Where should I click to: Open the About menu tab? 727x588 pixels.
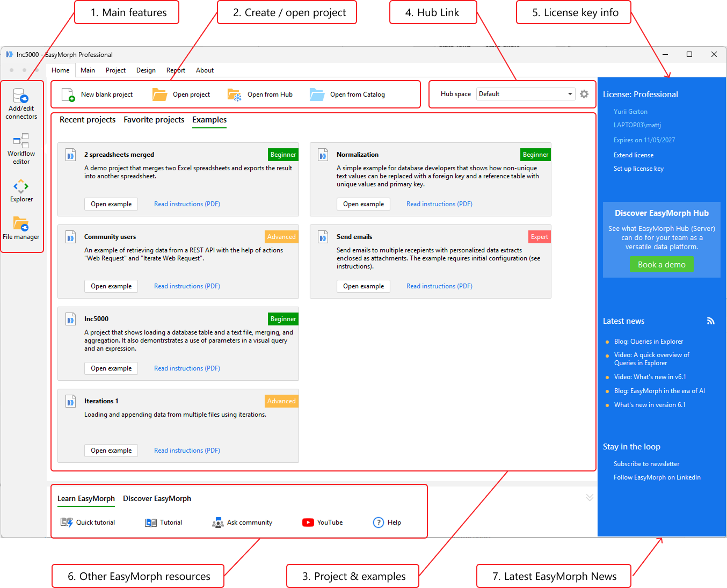(x=205, y=70)
